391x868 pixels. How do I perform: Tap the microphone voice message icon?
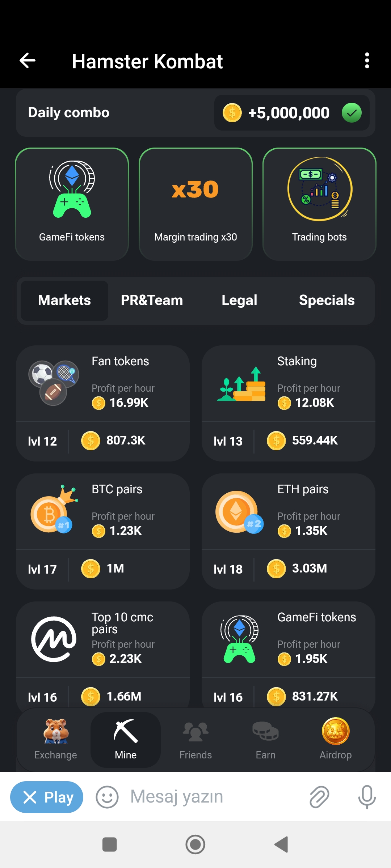(367, 797)
